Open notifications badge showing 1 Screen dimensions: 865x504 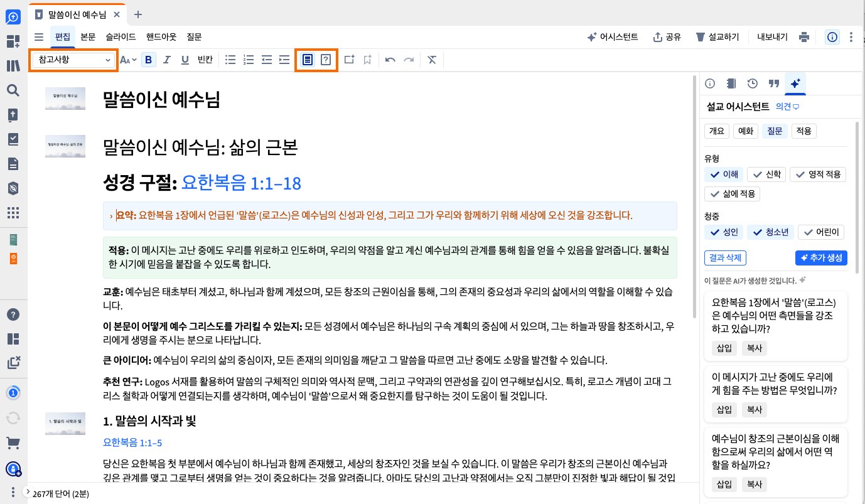[x=13, y=394]
